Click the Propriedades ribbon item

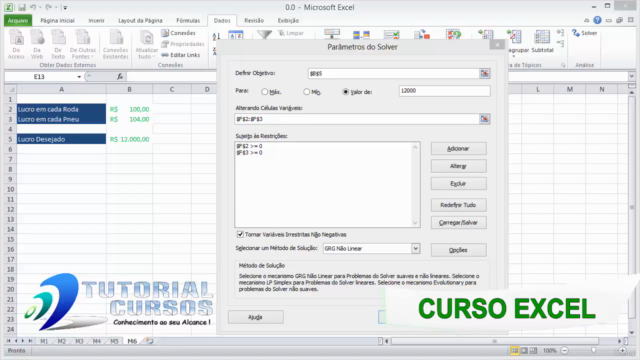tap(182, 44)
